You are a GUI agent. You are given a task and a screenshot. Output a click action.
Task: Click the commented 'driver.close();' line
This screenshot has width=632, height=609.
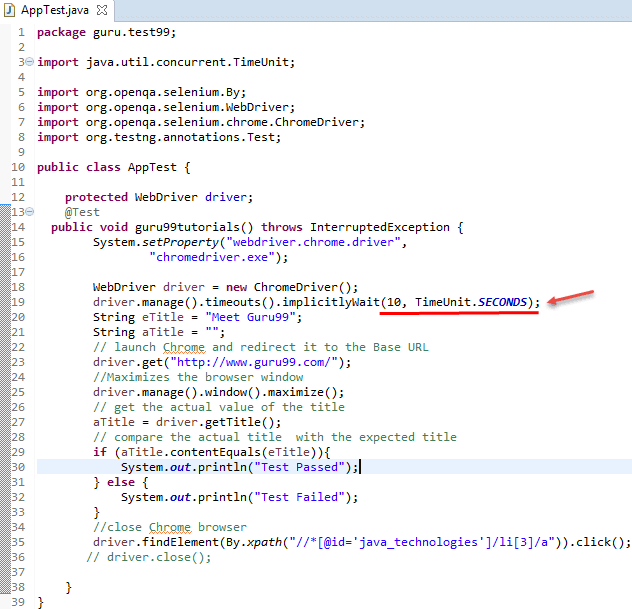(x=148, y=557)
